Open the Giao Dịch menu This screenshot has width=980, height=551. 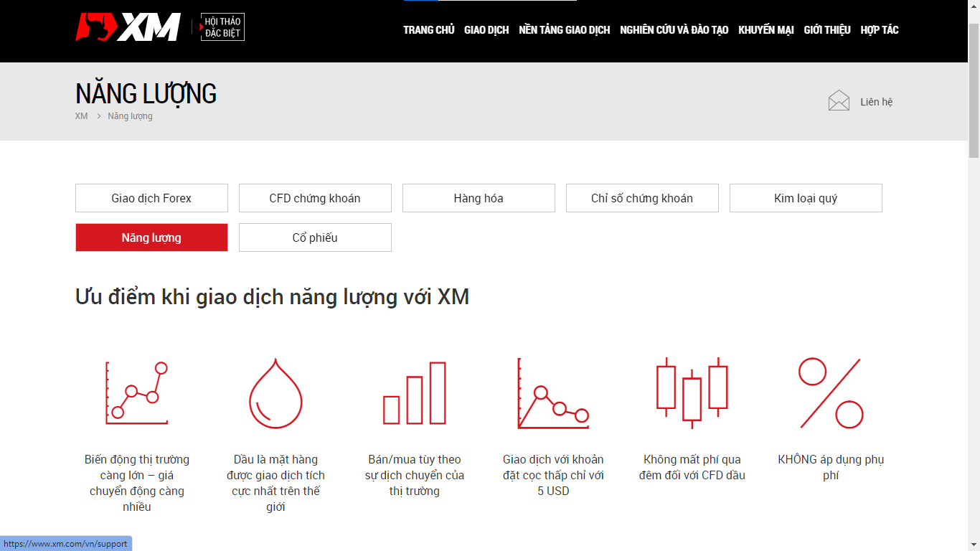[486, 30]
